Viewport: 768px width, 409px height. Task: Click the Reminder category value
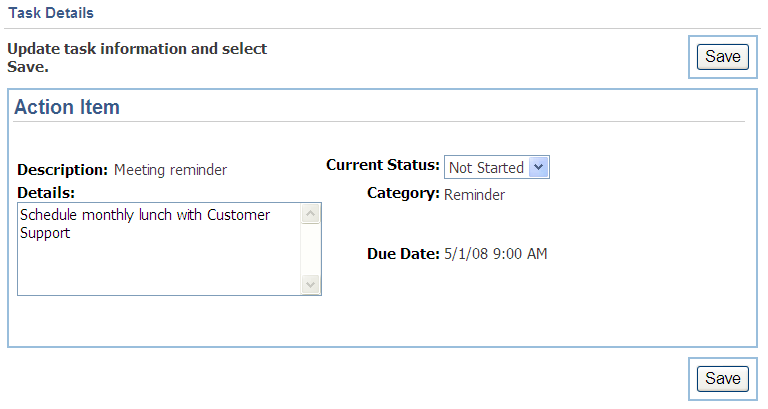[474, 195]
